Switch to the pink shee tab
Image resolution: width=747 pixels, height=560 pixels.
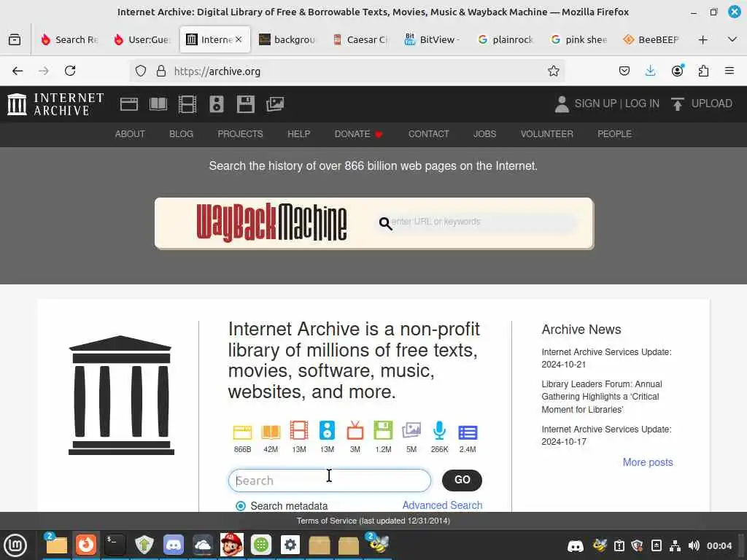click(578, 39)
